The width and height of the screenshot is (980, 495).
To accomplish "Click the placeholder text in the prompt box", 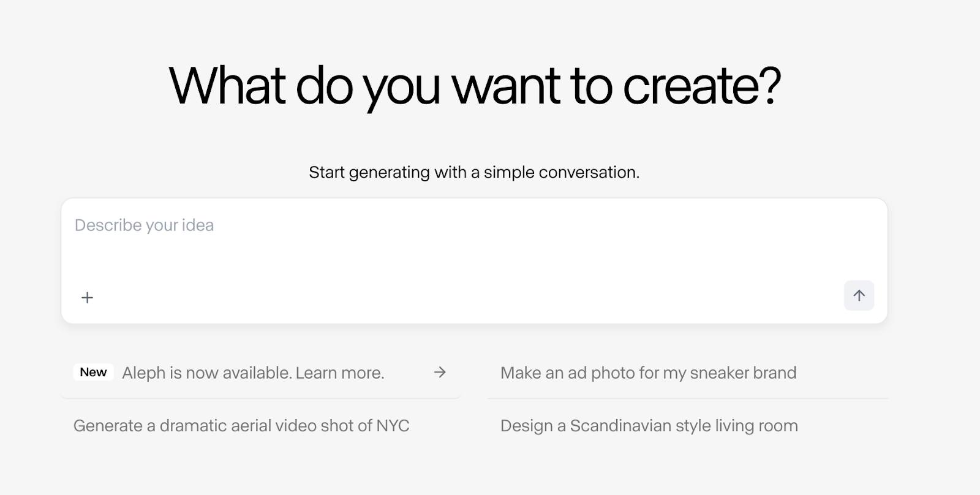I will tap(144, 225).
